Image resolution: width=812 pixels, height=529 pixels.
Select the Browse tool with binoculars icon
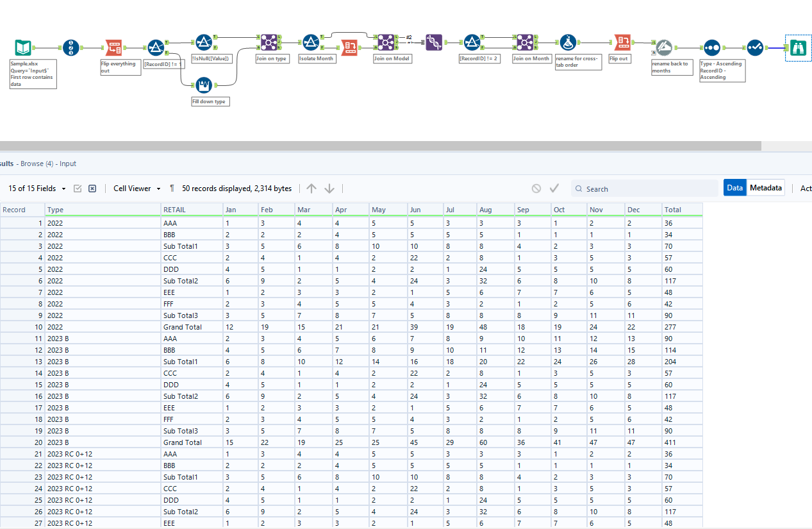click(x=797, y=47)
